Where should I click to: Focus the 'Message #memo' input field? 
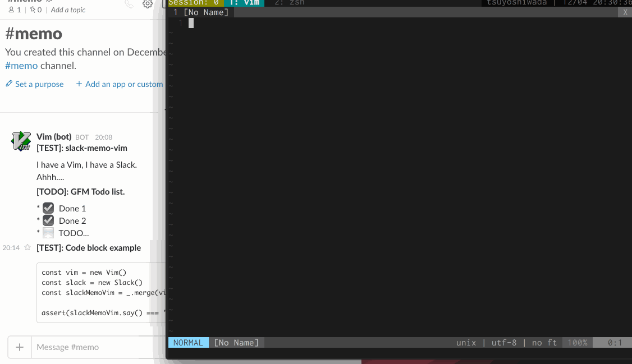click(x=99, y=347)
